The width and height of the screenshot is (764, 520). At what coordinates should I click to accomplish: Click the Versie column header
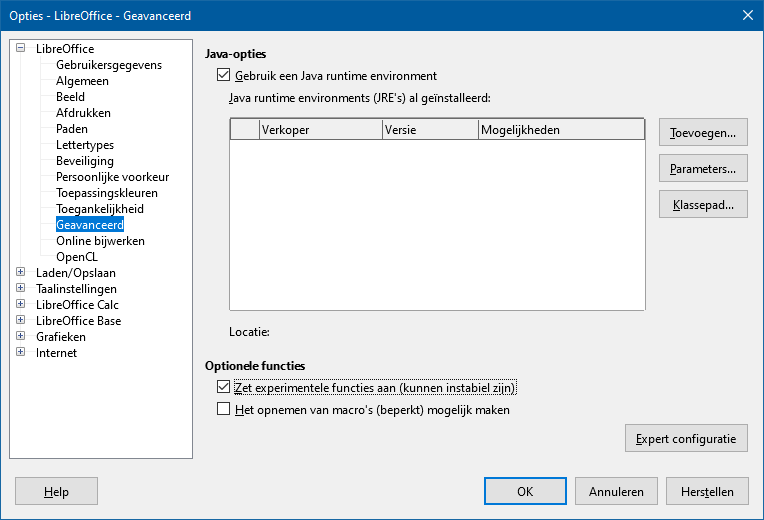430,130
